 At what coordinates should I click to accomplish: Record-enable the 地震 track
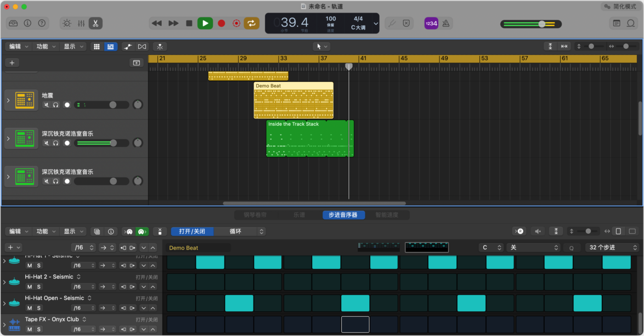click(67, 105)
